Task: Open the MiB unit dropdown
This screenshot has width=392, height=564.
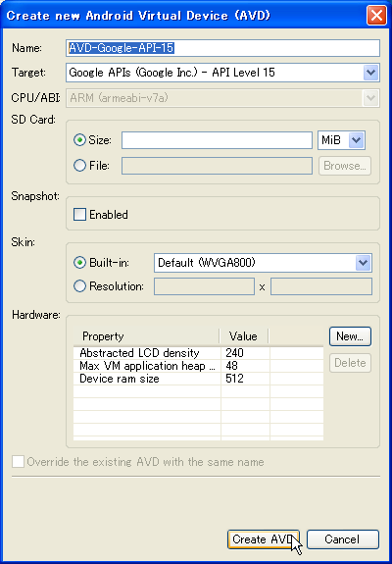Action: pos(341,140)
